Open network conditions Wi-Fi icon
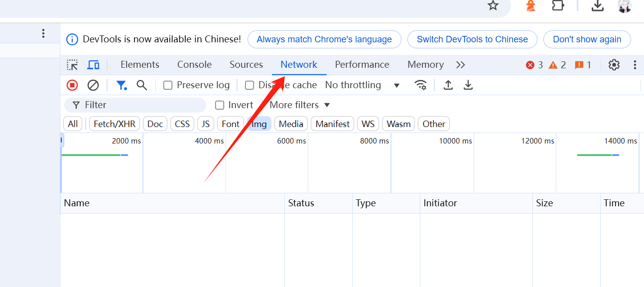 (421, 85)
